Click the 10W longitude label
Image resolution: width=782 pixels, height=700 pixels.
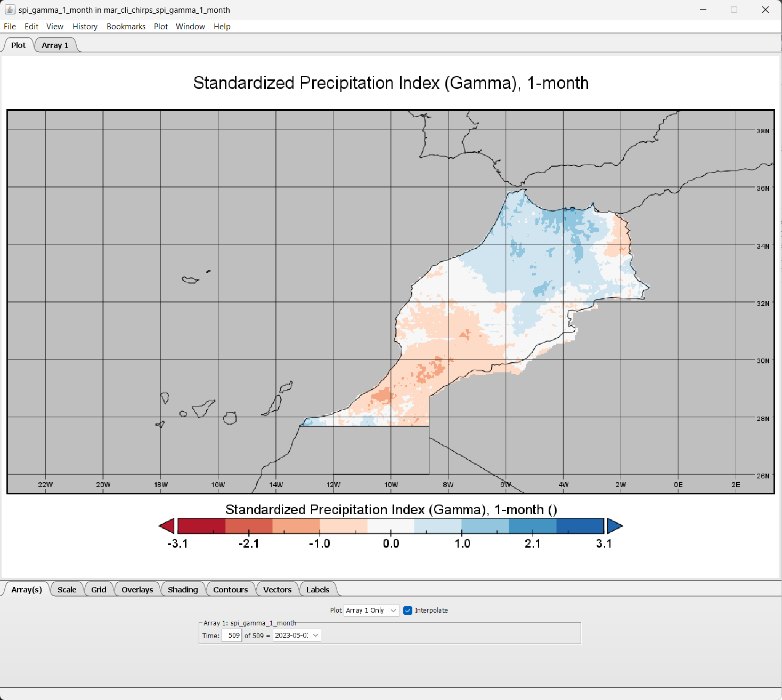391,485
